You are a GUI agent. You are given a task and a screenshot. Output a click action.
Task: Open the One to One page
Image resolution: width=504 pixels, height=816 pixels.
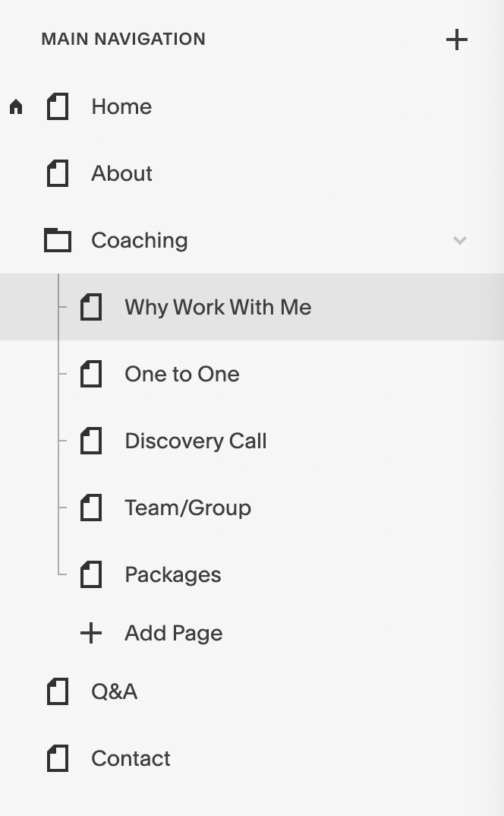click(252, 374)
